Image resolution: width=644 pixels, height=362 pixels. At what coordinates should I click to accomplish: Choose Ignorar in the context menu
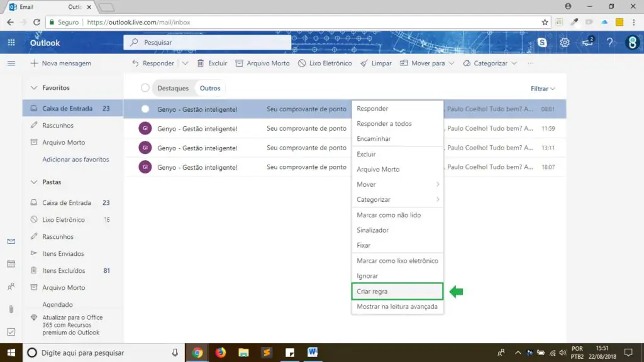397,276
